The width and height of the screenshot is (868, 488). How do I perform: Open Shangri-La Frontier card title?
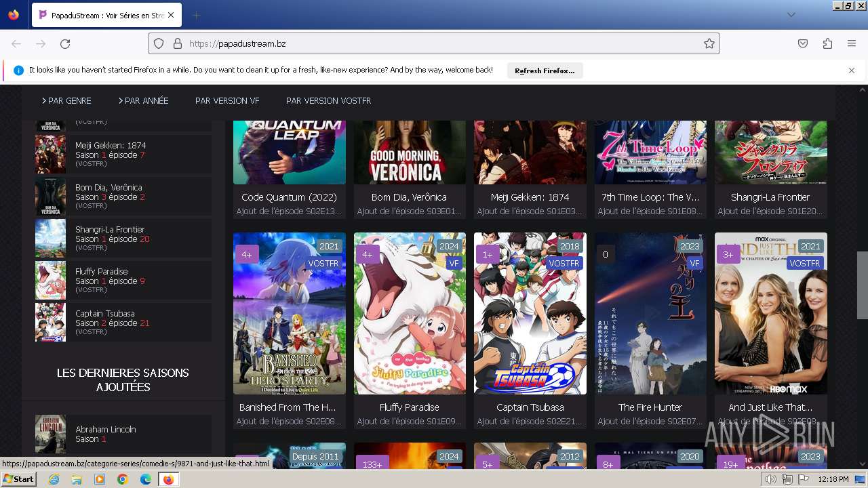770,197
